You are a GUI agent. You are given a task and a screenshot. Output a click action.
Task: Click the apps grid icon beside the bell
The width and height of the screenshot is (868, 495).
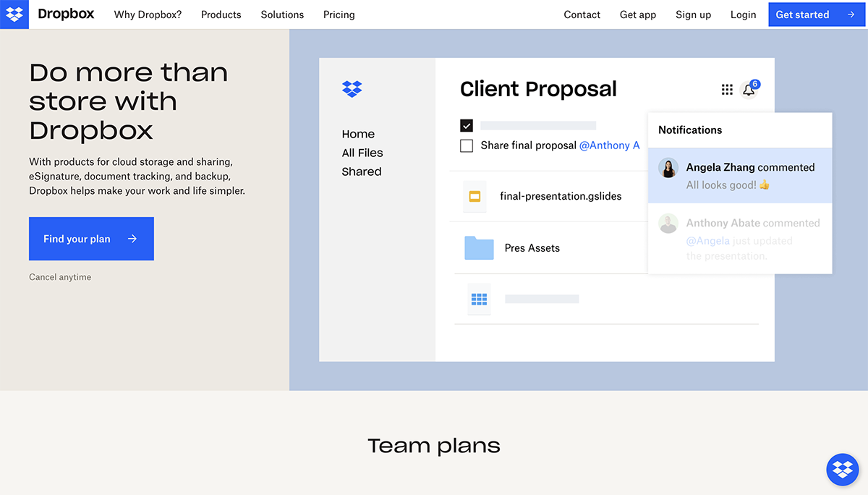coord(726,89)
